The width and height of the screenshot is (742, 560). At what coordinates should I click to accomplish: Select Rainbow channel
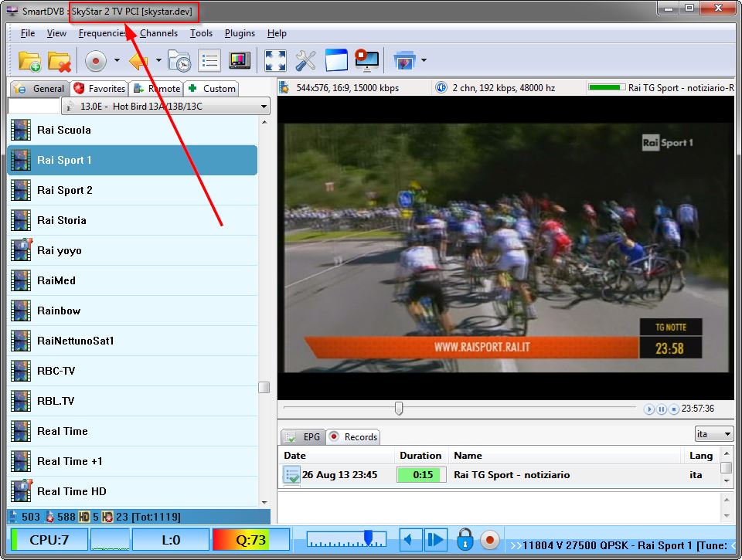(132, 311)
